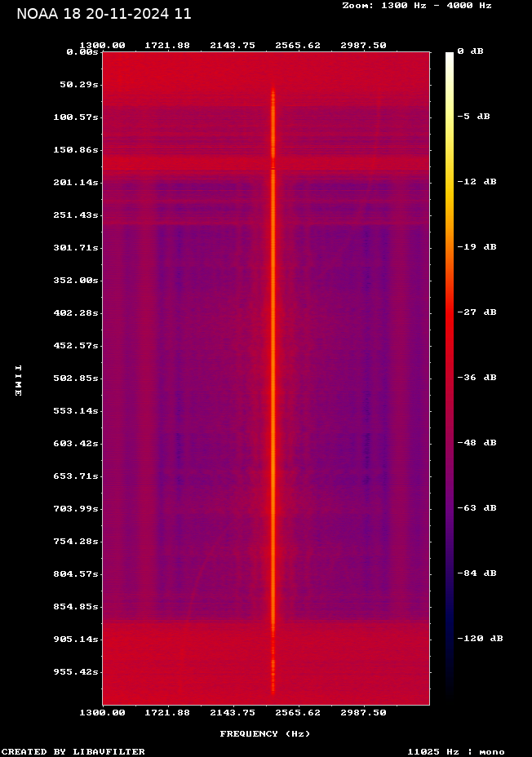Select the 0.00s time axis marker
Image resolution: width=532 pixels, height=757 pixels.
click(x=82, y=51)
